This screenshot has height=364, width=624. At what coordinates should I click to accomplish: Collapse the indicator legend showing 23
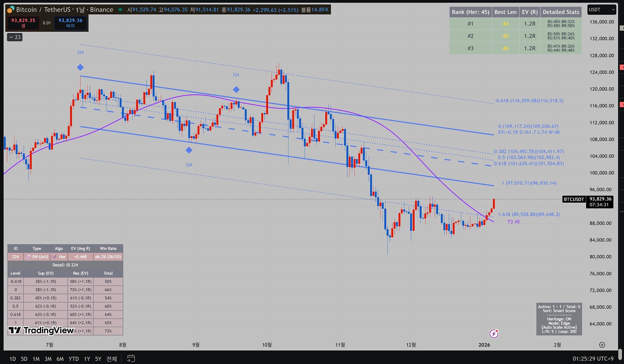point(15,37)
